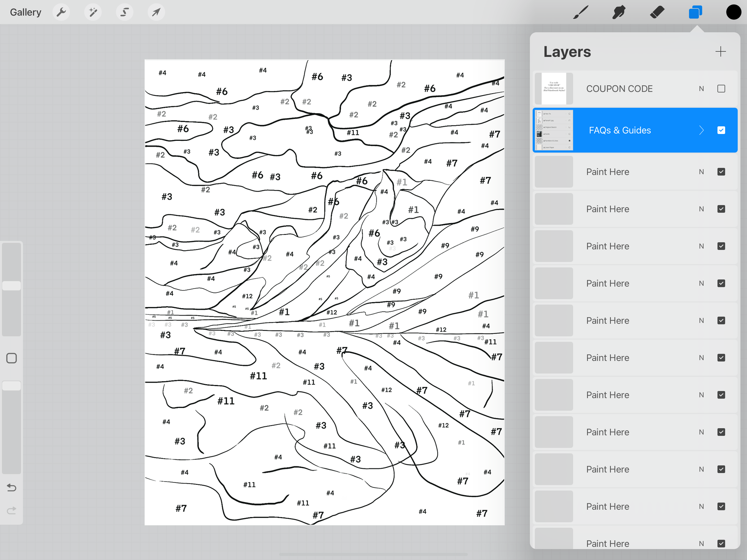Hide the FAQs & Guides group

pyautogui.click(x=721, y=130)
